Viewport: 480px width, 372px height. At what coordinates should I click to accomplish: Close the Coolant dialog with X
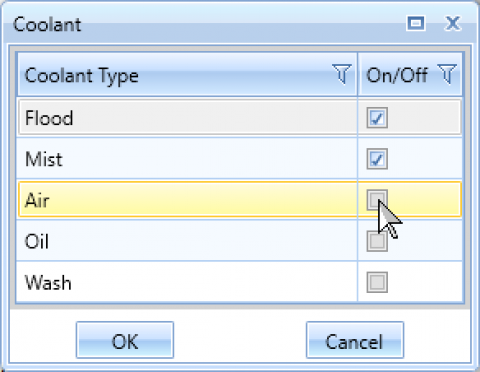453,23
